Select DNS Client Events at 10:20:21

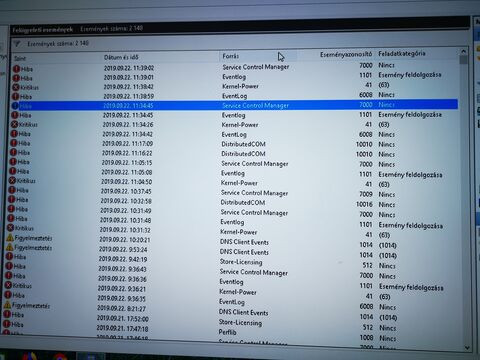[244, 242]
